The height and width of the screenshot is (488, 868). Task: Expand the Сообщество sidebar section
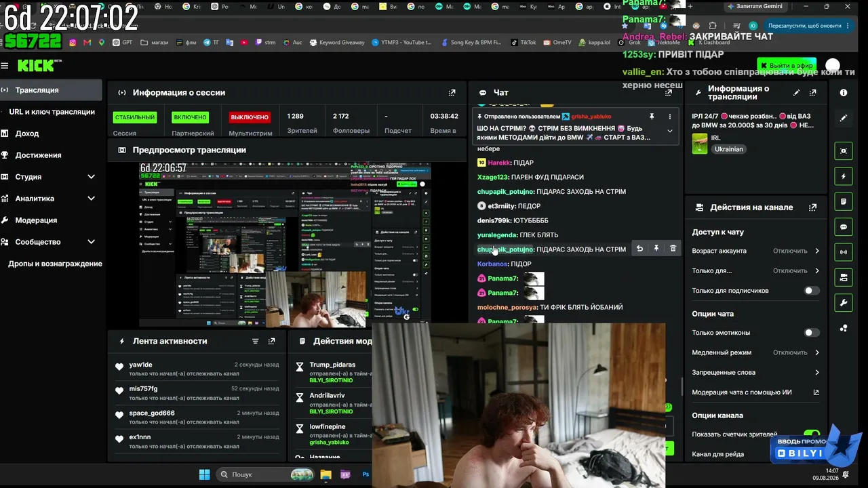pos(91,242)
